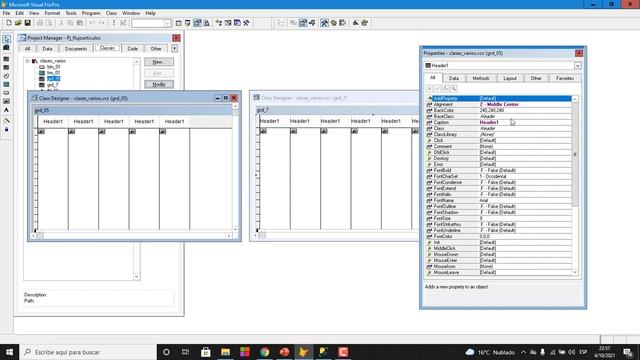This screenshot has width=640, height=360.
Task: Collapse Project Manager with its arrow button
Action: [x=175, y=49]
